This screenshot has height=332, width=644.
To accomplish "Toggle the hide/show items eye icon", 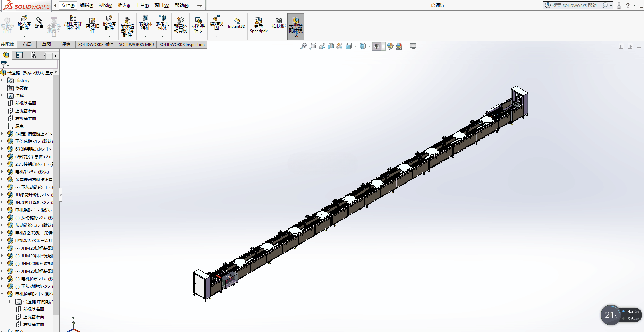I will pos(376,46).
